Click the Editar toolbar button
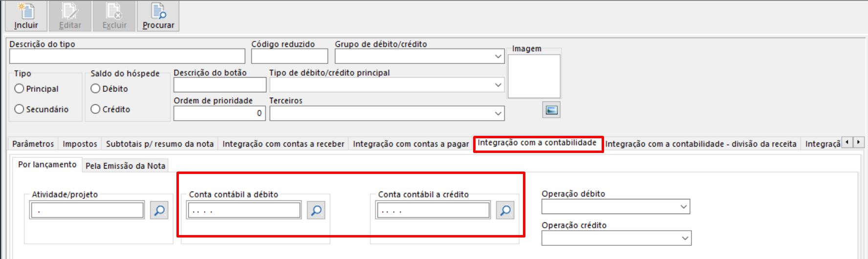Image resolution: width=868 pixels, height=259 pixels. 70,16
